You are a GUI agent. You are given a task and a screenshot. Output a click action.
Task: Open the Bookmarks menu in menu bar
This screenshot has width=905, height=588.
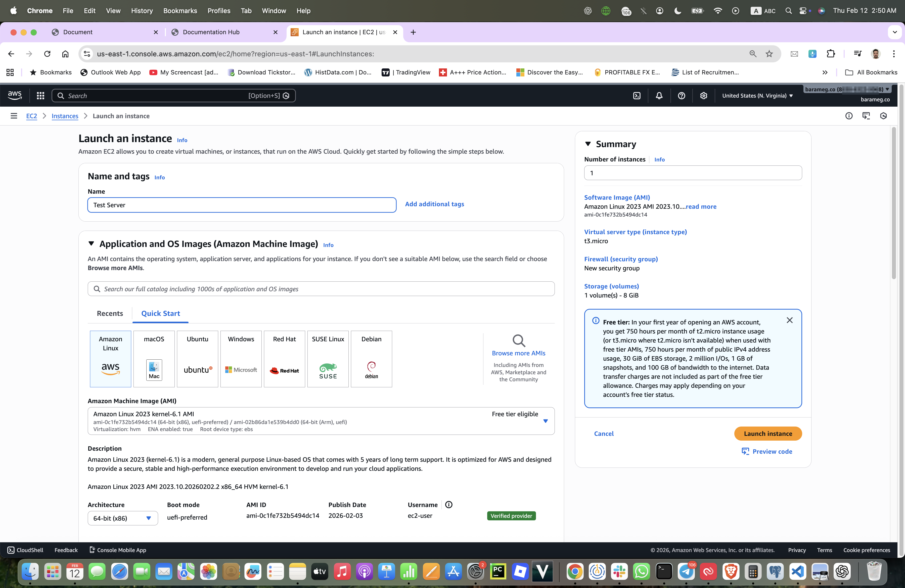(180, 11)
